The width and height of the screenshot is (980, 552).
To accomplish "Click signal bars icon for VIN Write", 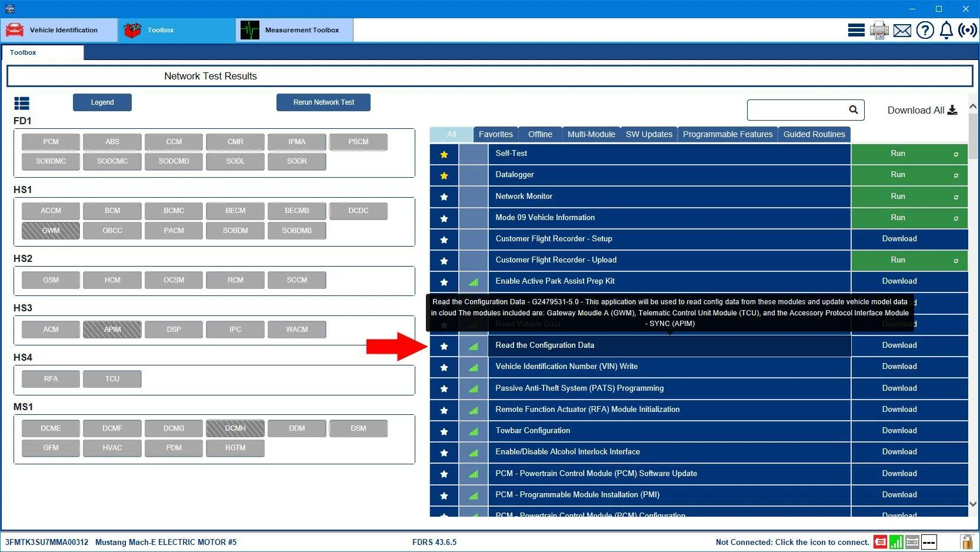I will click(474, 367).
